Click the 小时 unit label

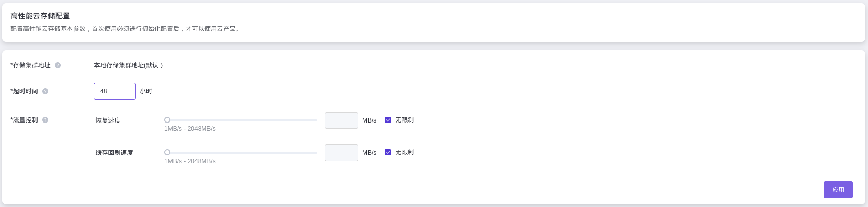click(146, 91)
